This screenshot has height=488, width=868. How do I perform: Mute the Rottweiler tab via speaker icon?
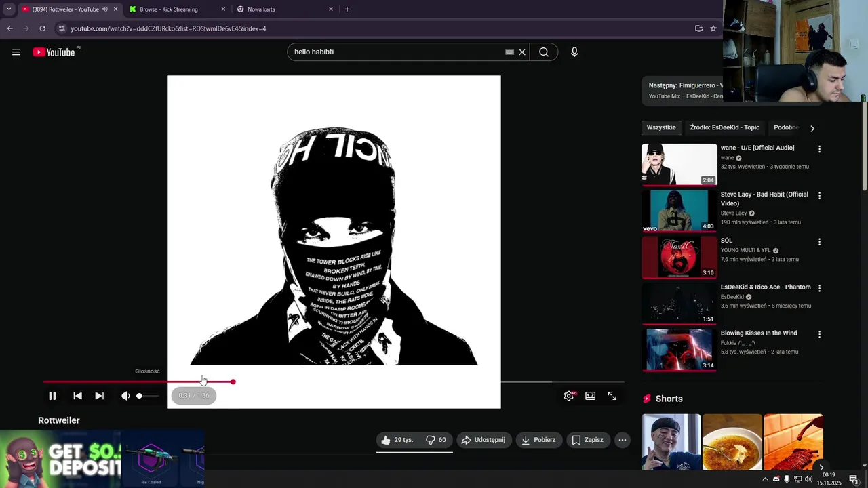104,9
